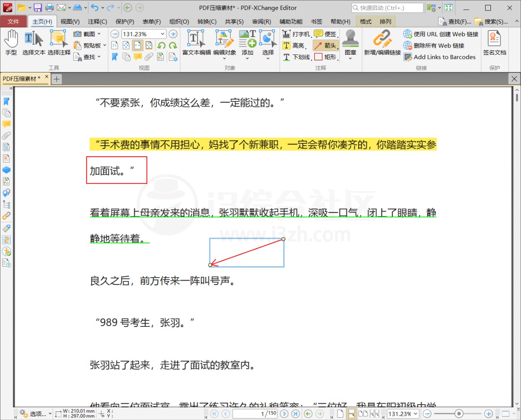Enable continuous page layout in status bar
The width and height of the screenshot is (521, 420).
(351, 414)
